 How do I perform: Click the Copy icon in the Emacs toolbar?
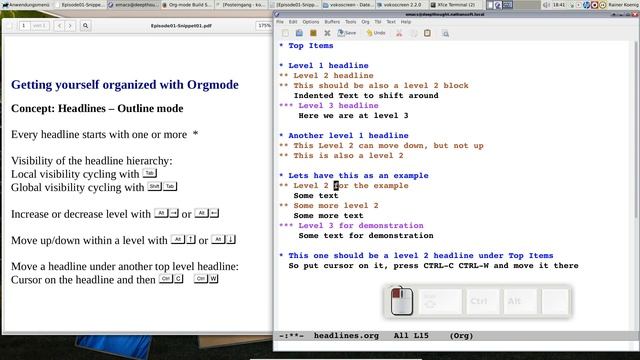pyautogui.click(x=413, y=33)
